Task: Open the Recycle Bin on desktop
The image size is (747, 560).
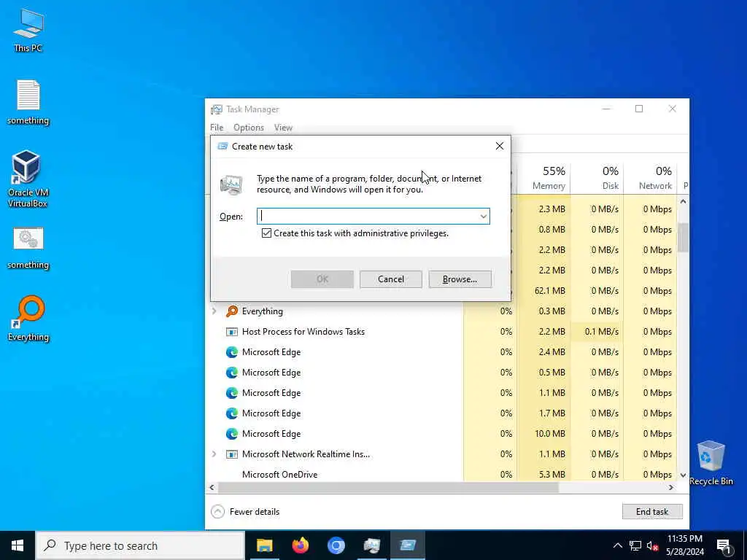Action: [711, 462]
